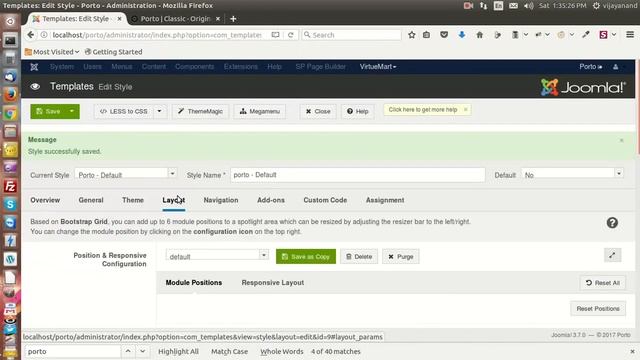Open the Pocket icon in the Firefox toolbar

[444, 35]
